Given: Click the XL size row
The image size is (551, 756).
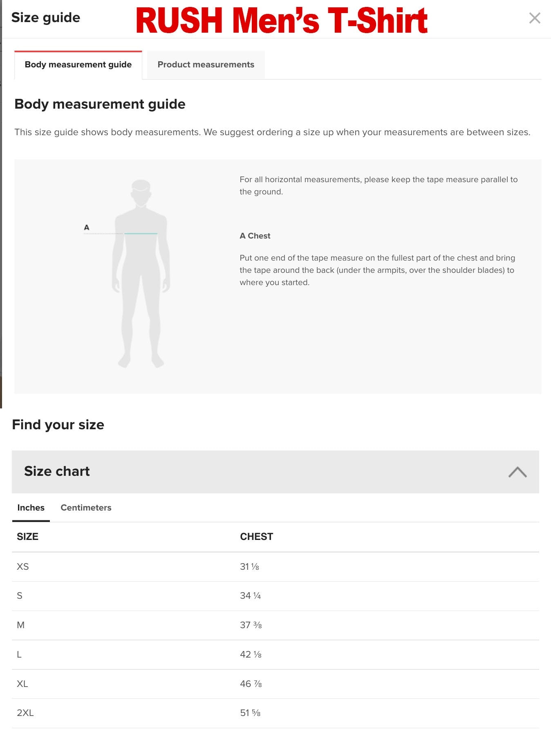Looking at the screenshot, I should coord(275,684).
